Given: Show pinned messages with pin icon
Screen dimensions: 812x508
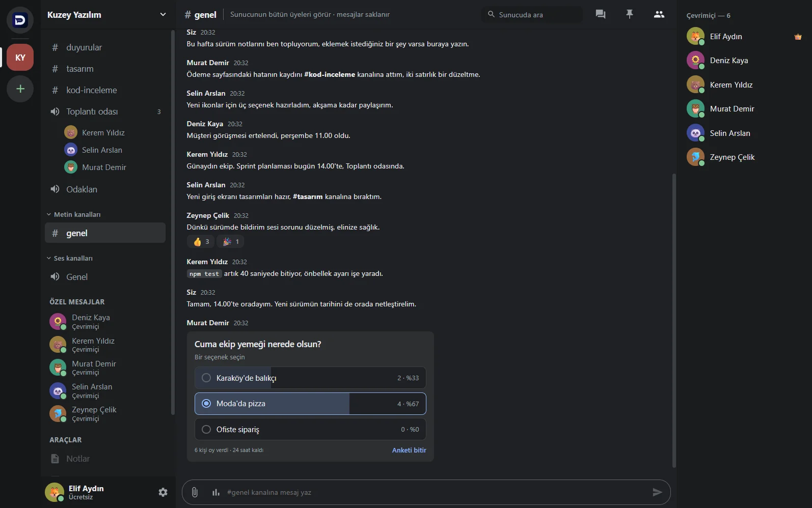Looking at the screenshot, I should (x=630, y=14).
